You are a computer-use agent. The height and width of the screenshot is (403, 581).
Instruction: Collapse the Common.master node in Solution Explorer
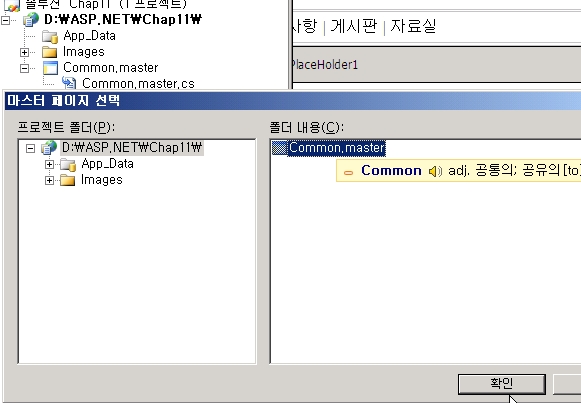[24, 68]
